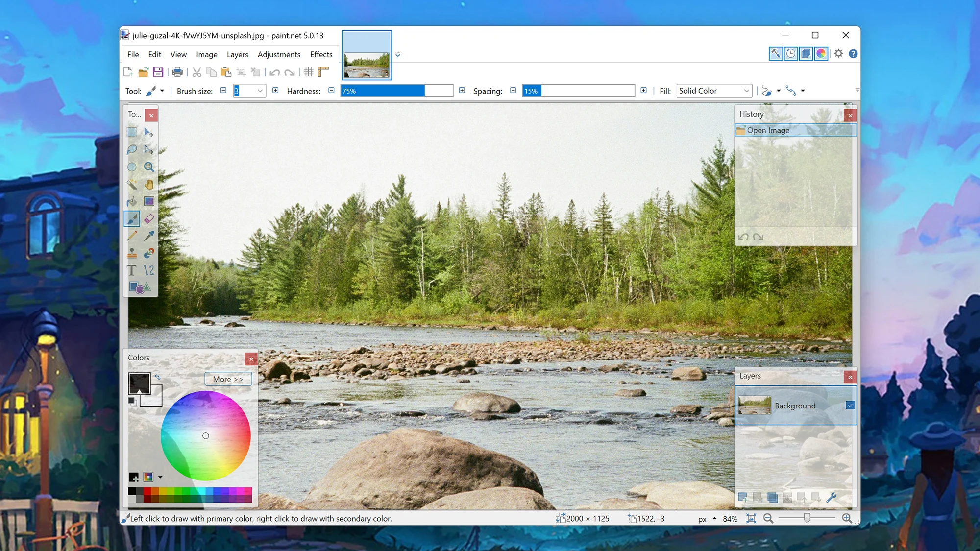Open the Effects menu
The image size is (980, 551).
pyautogui.click(x=321, y=54)
